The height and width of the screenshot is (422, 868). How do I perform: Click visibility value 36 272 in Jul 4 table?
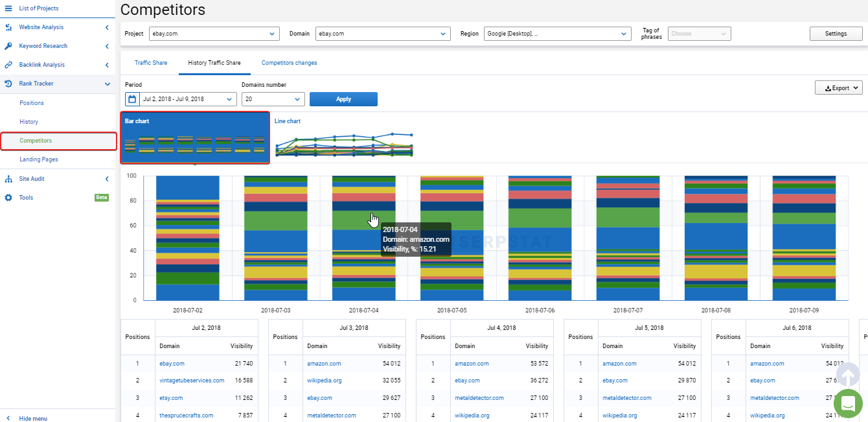(539, 381)
